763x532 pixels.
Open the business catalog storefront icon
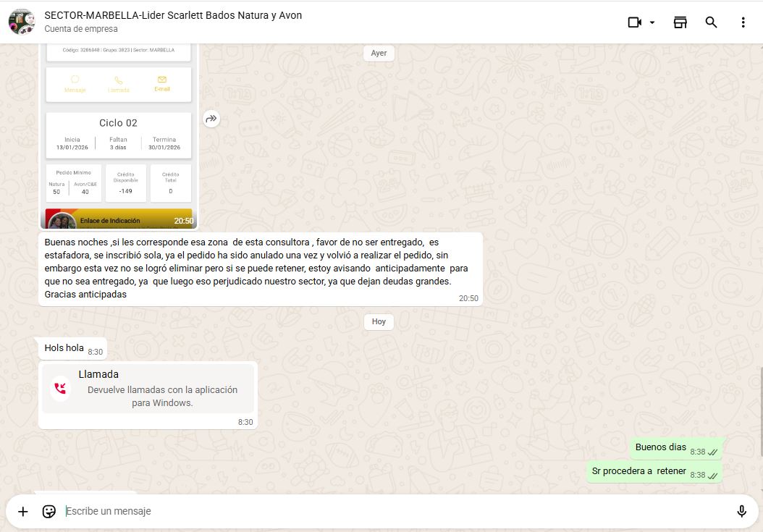(x=680, y=22)
